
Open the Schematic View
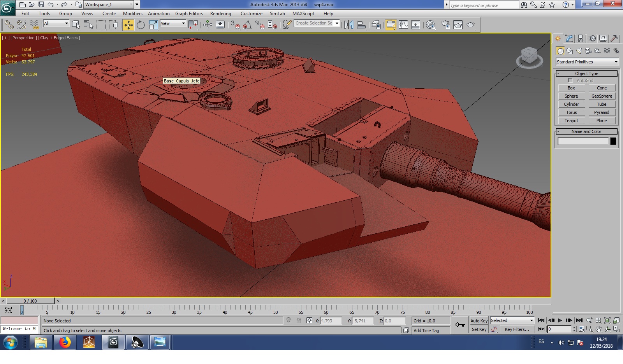coord(416,25)
